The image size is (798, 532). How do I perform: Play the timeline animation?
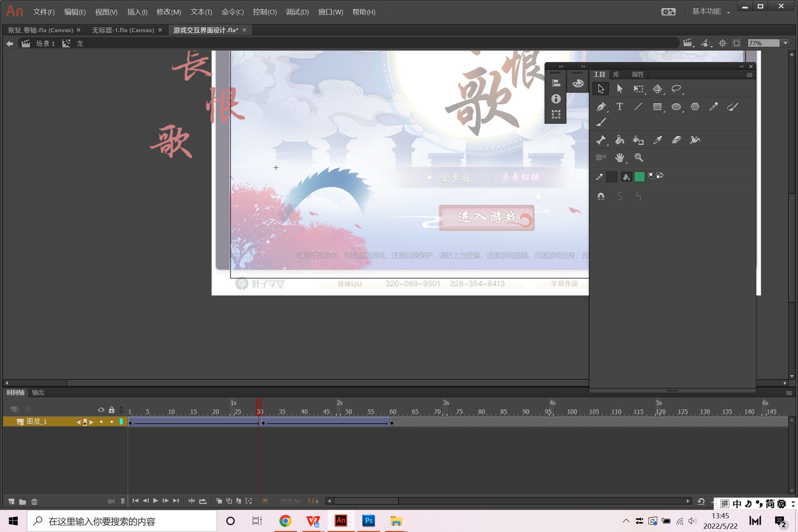click(x=156, y=501)
